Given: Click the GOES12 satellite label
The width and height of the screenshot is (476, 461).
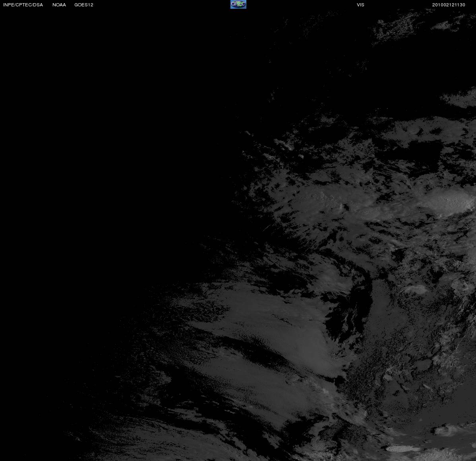Looking at the screenshot, I should [84, 5].
